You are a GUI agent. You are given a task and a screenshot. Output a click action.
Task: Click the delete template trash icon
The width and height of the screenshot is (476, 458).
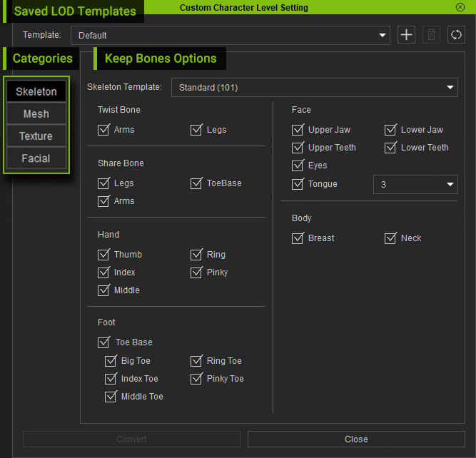(x=431, y=35)
